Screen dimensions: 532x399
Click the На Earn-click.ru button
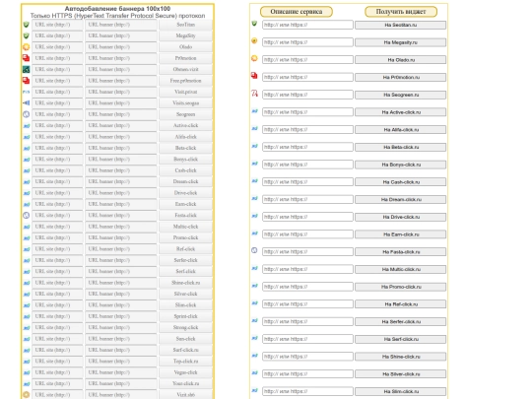400,234
